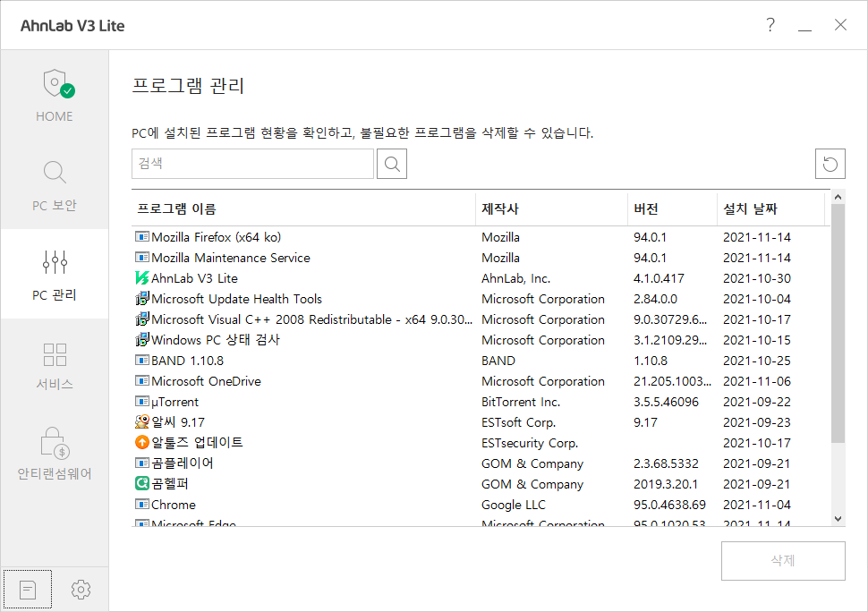Sort by 프로그램 이름 column header
The height and width of the screenshot is (612, 868).
(x=303, y=208)
